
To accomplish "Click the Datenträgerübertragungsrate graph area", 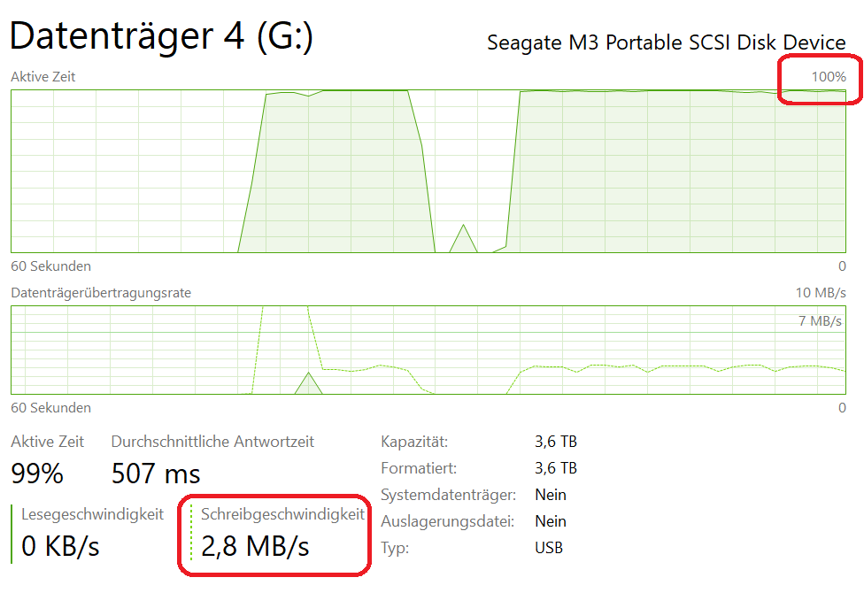I will [428, 350].
